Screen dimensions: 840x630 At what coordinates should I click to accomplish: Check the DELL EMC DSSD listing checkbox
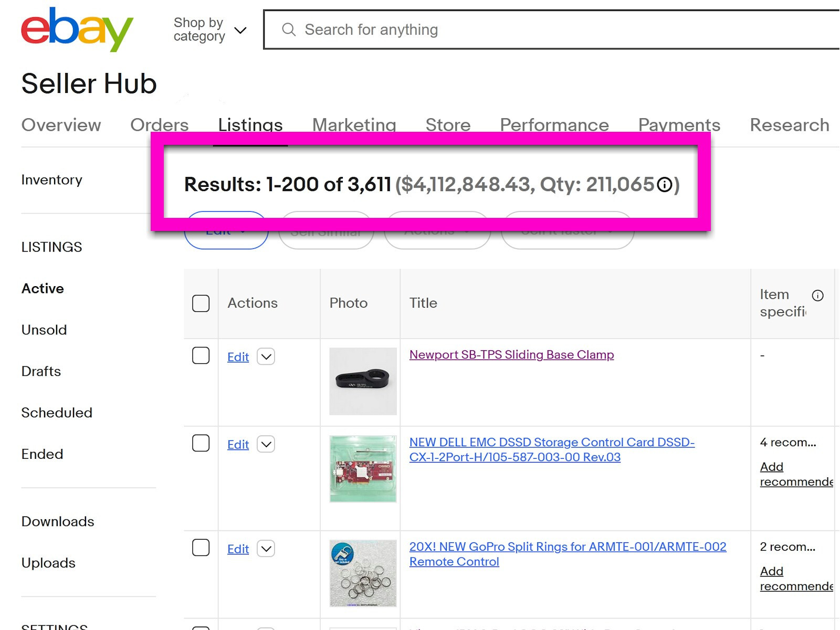click(x=201, y=443)
